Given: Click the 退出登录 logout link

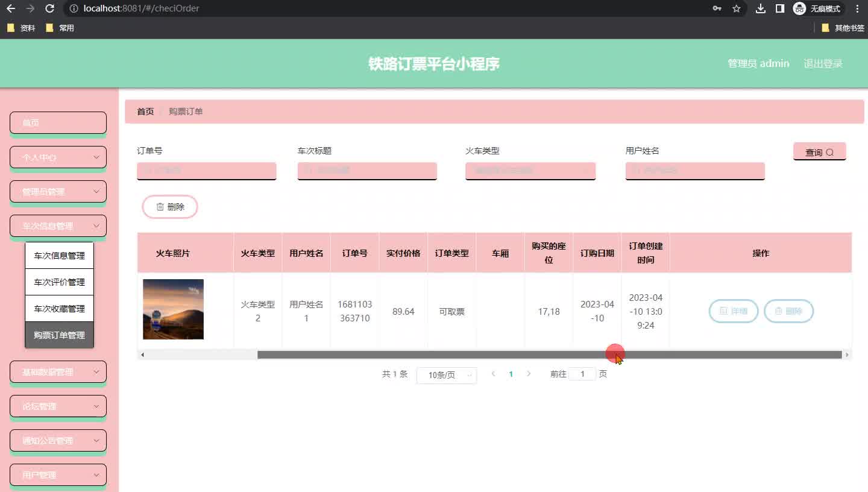Looking at the screenshot, I should pyautogui.click(x=823, y=63).
